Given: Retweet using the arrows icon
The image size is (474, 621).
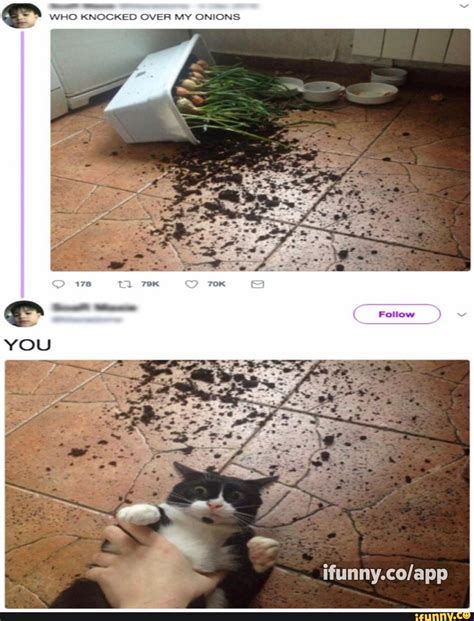Looking at the screenshot, I should click(x=125, y=284).
